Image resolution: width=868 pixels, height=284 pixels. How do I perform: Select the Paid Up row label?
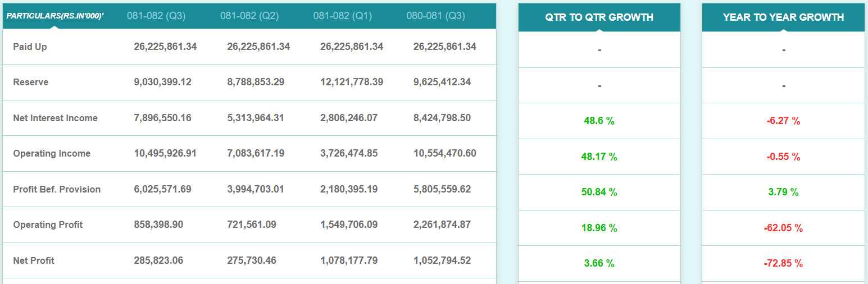click(x=30, y=47)
